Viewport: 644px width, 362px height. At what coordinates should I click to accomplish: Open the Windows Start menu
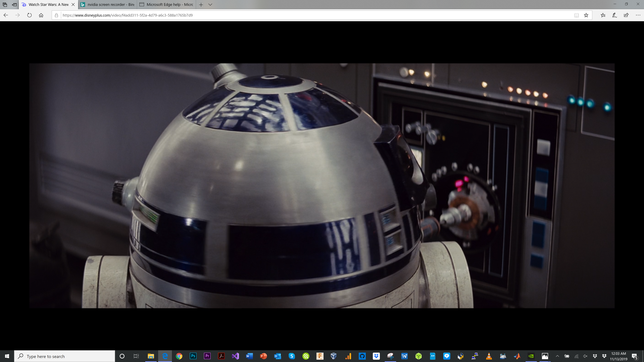(x=7, y=356)
